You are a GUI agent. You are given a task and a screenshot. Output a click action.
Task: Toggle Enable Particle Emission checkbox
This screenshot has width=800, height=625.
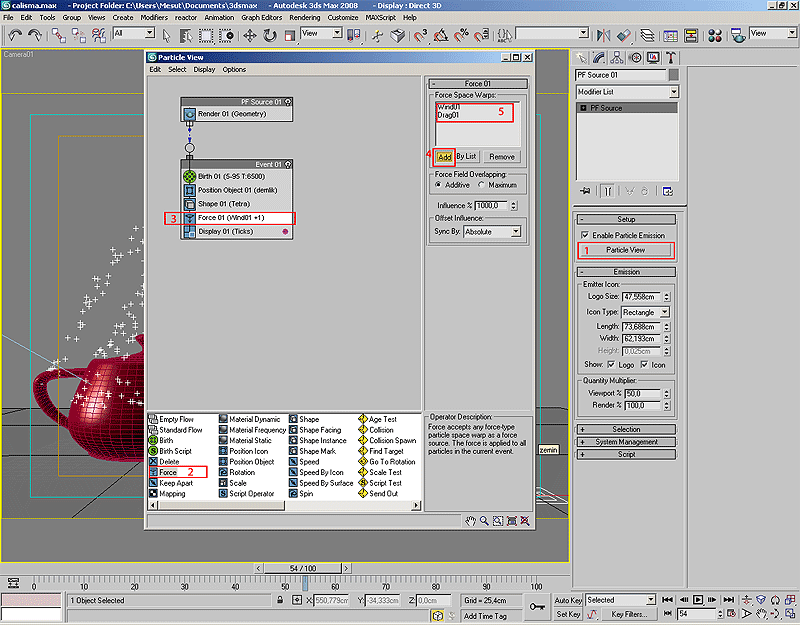(x=585, y=235)
